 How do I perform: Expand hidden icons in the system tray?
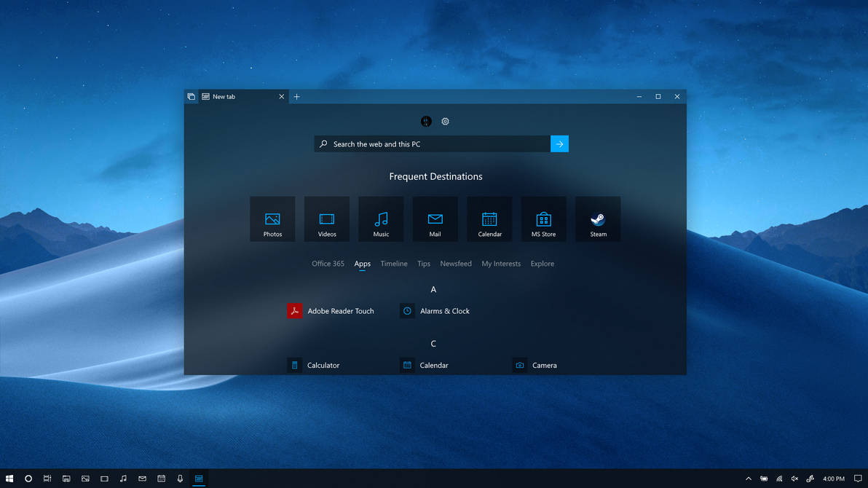[x=748, y=479]
